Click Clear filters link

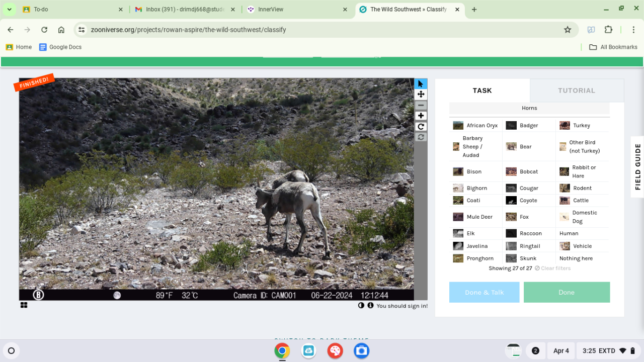(552, 268)
